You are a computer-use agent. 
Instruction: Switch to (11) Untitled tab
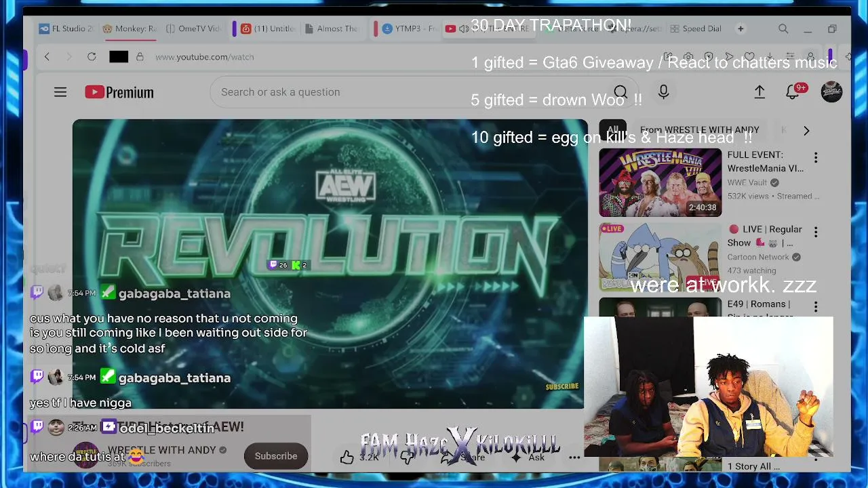pyautogui.click(x=268, y=28)
